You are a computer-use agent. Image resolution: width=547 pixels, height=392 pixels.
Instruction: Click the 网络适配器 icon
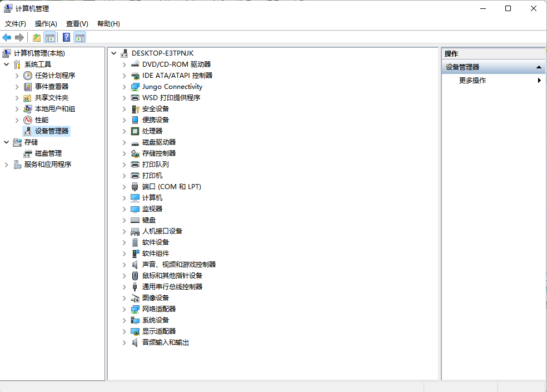click(x=135, y=309)
